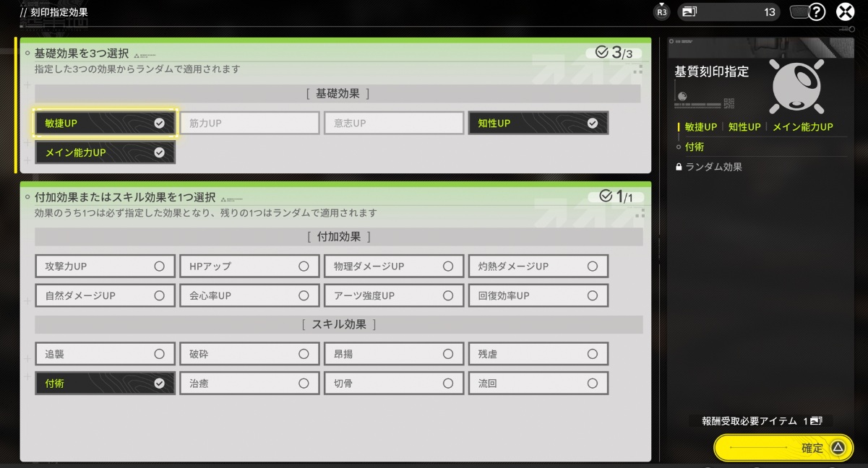The image size is (868, 468).
Task: Uncheck the 知性UP base effect
Action: click(538, 123)
